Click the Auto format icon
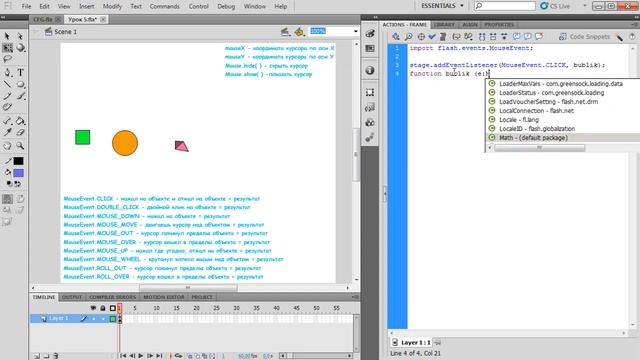The height and width of the screenshot is (360, 640). pos(443,37)
